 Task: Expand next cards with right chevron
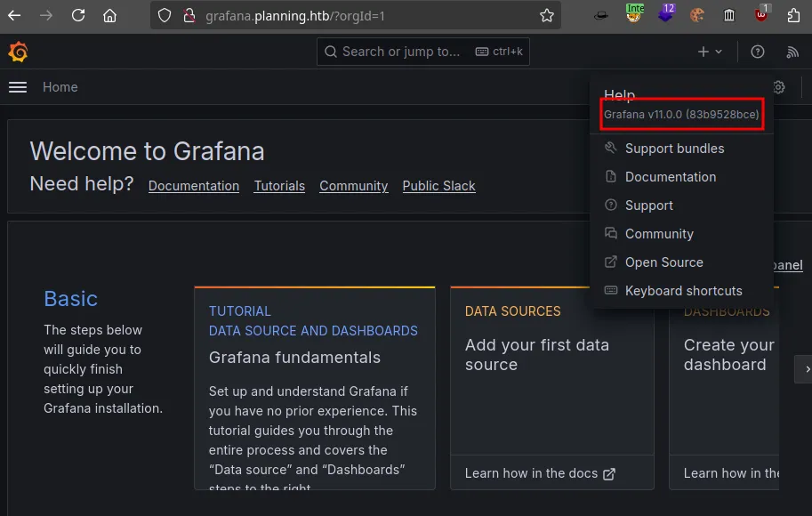click(806, 368)
